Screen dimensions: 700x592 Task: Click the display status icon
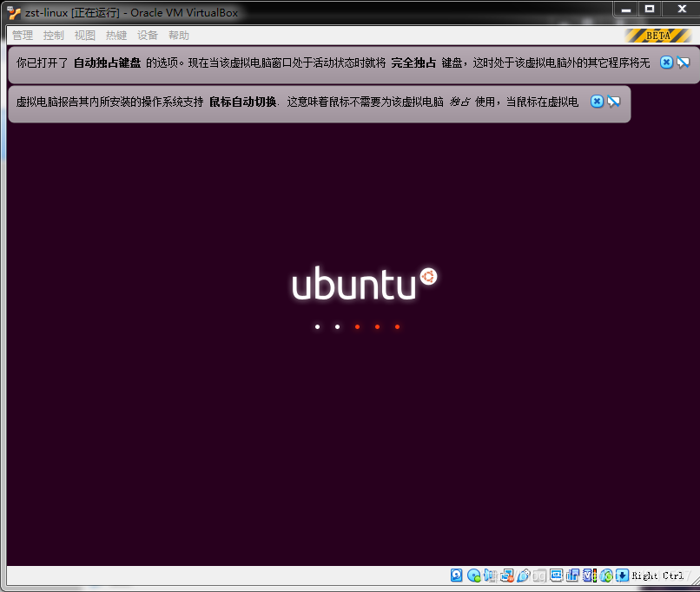tap(556, 575)
